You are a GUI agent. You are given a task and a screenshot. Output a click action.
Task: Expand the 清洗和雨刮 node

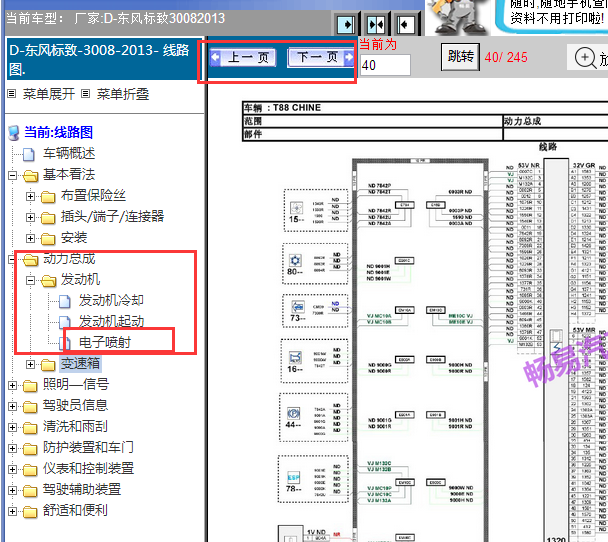(12, 427)
